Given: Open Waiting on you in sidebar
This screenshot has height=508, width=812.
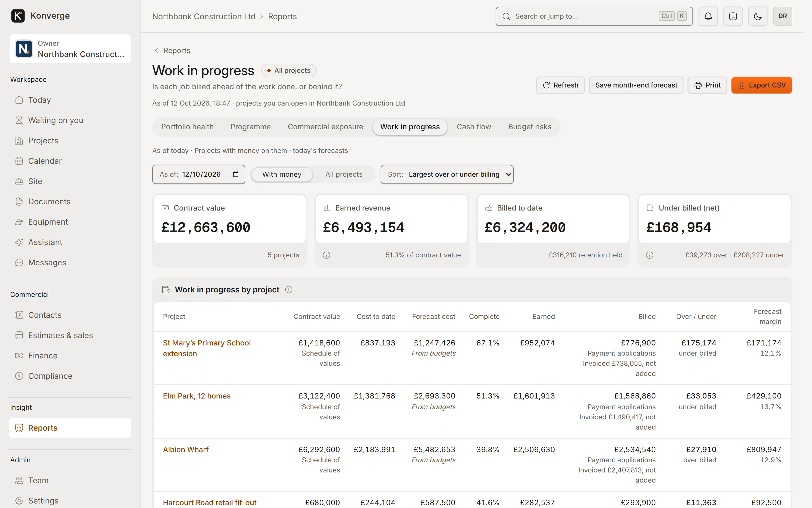Looking at the screenshot, I should 70,120.
